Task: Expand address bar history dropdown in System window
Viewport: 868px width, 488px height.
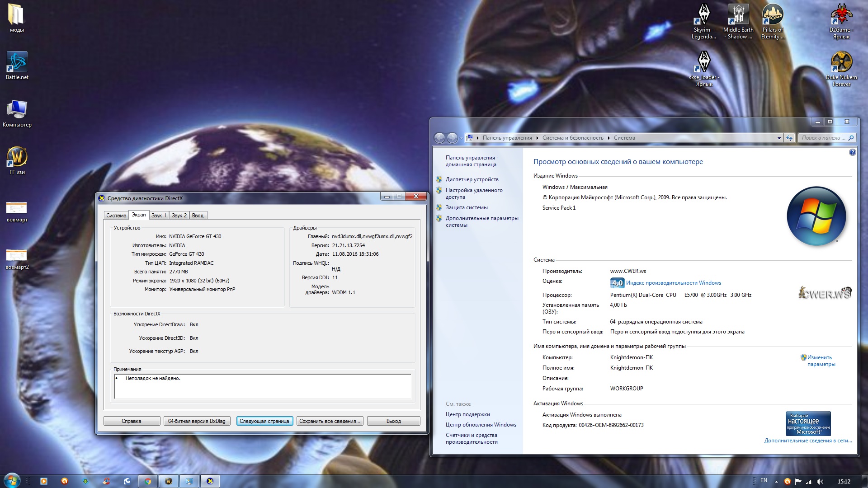Action: pyautogui.click(x=779, y=138)
